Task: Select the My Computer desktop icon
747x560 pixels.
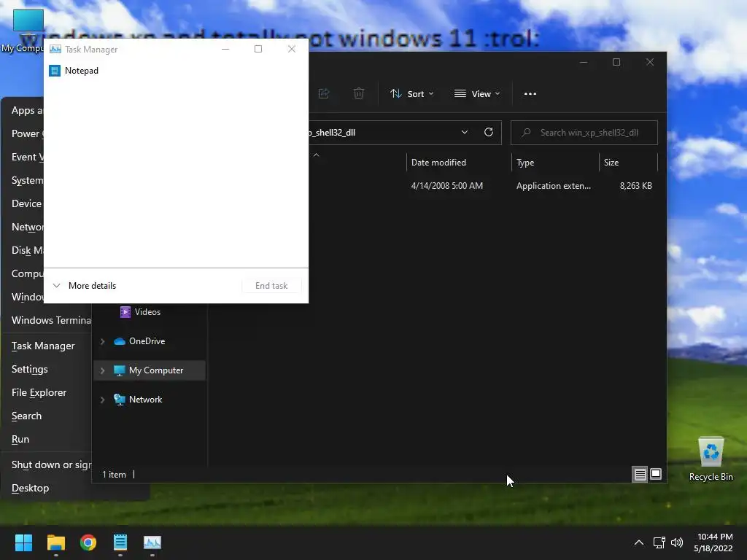Action: [22, 31]
